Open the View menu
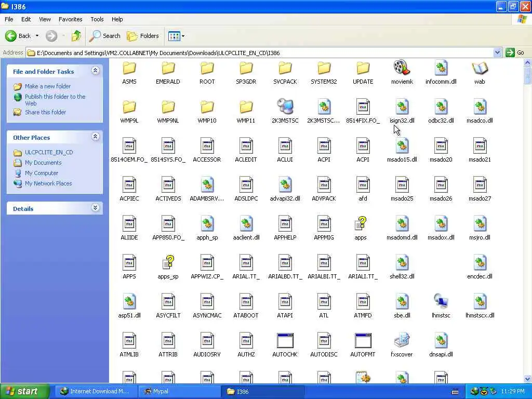 pyautogui.click(x=45, y=19)
